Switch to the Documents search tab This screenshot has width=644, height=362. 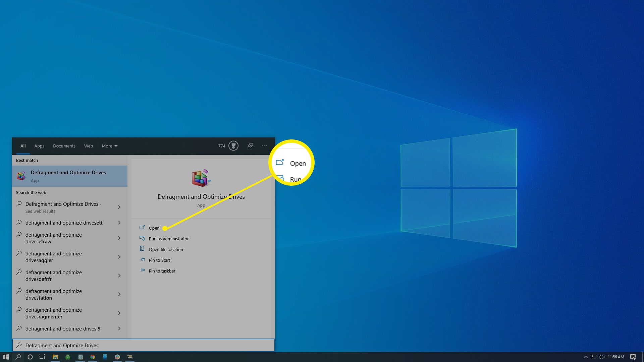(x=64, y=146)
